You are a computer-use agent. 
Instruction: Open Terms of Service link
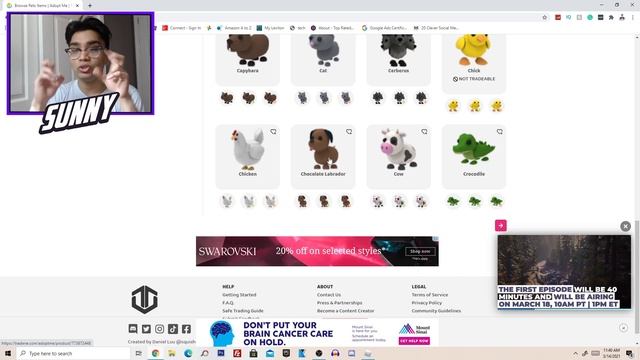430,295
